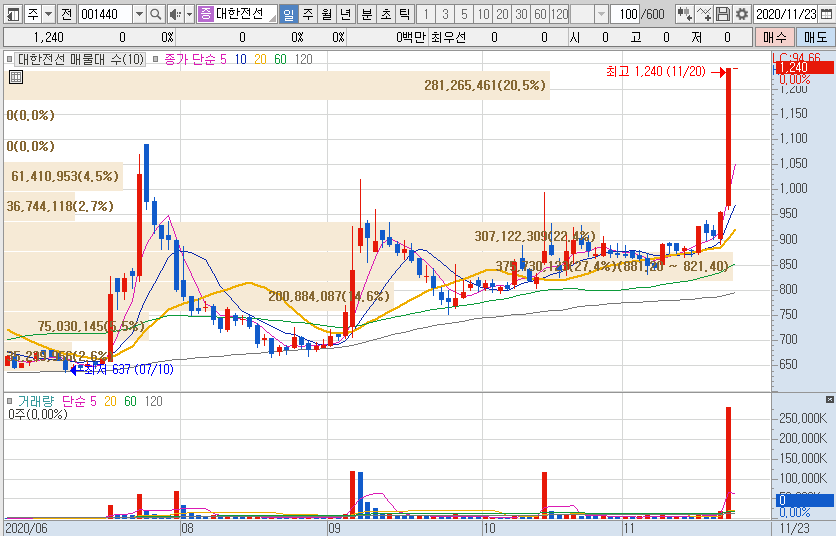Click the 0주(0.00%) volume readout
This screenshot has width=836, height=536.
38,414
